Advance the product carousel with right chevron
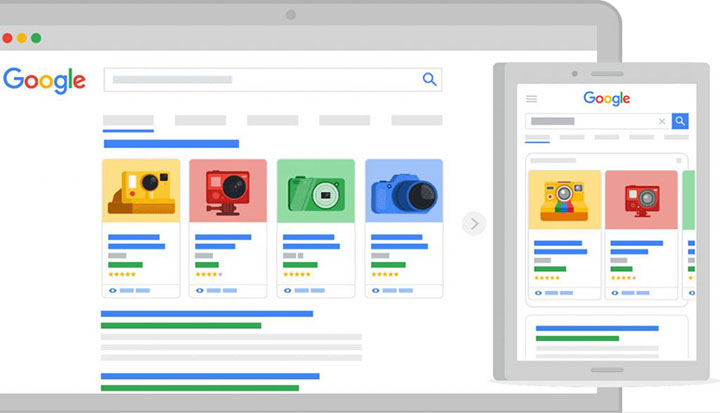 coord(474,224)
